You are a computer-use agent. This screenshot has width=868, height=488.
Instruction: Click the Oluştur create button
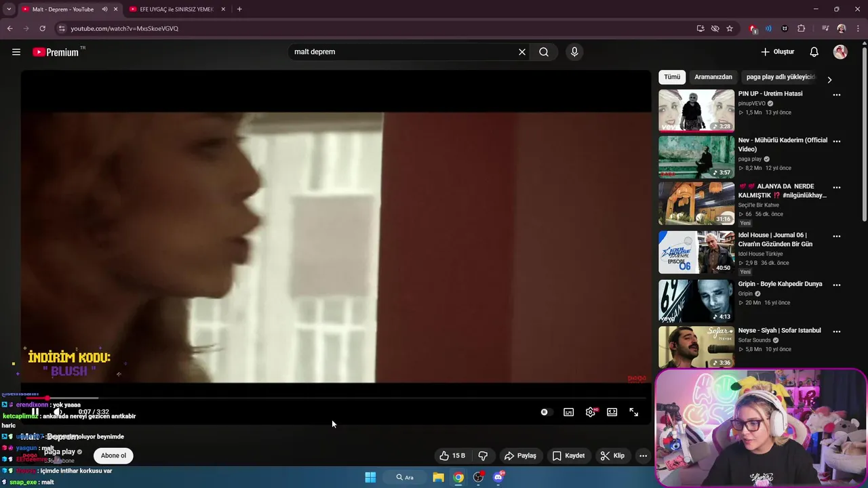pyautogui.click(x=777, y=52)
